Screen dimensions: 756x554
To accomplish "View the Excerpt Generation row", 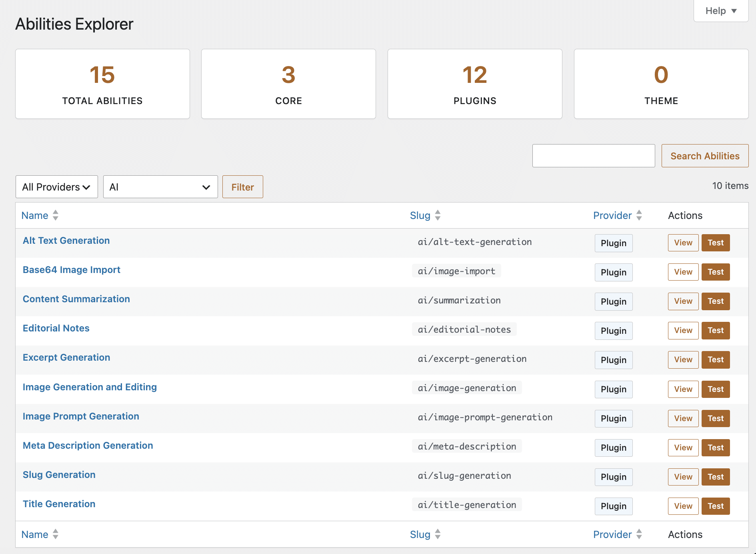I will 683,359.
